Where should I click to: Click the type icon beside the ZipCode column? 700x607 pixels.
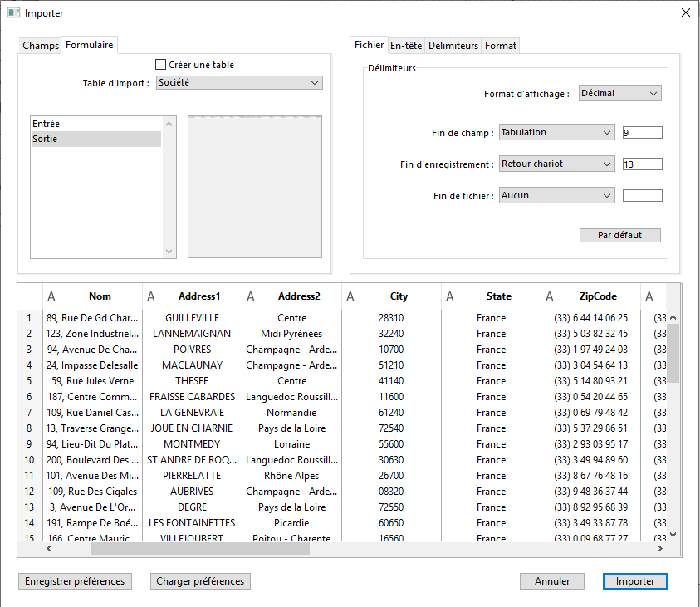click(x=550, y=296)
